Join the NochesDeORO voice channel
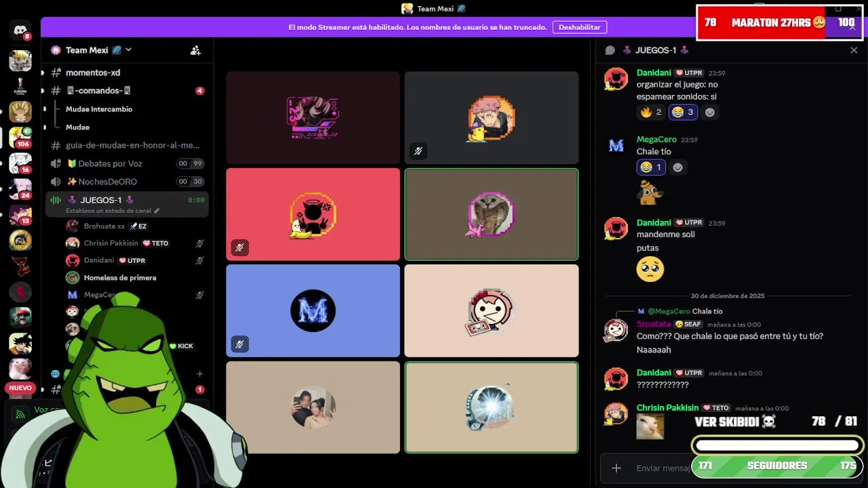 pos(126,182)
